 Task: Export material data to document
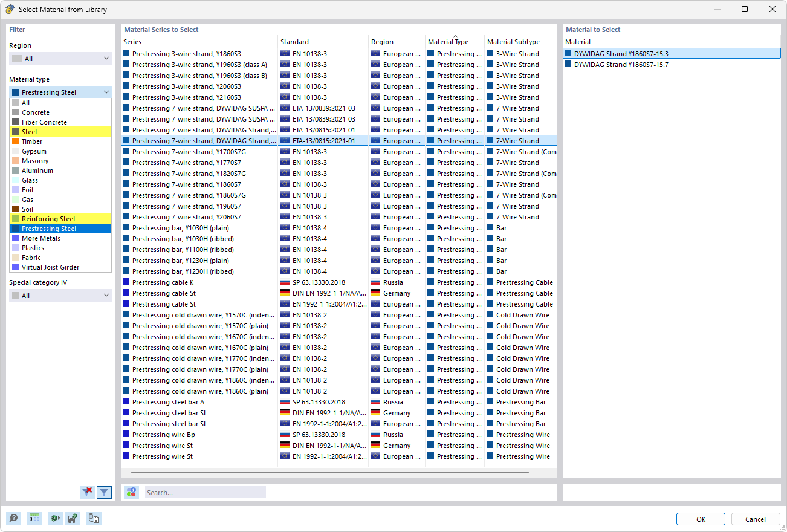94,518
